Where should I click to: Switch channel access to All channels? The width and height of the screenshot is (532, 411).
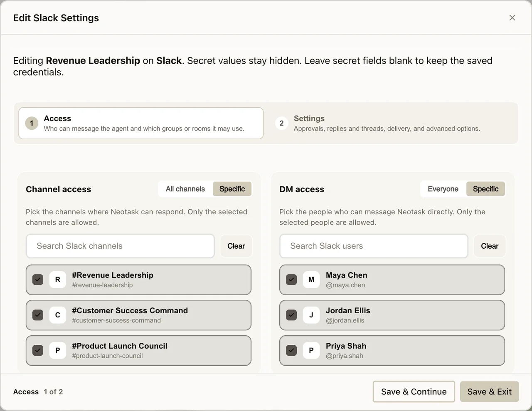coord(185,189)
